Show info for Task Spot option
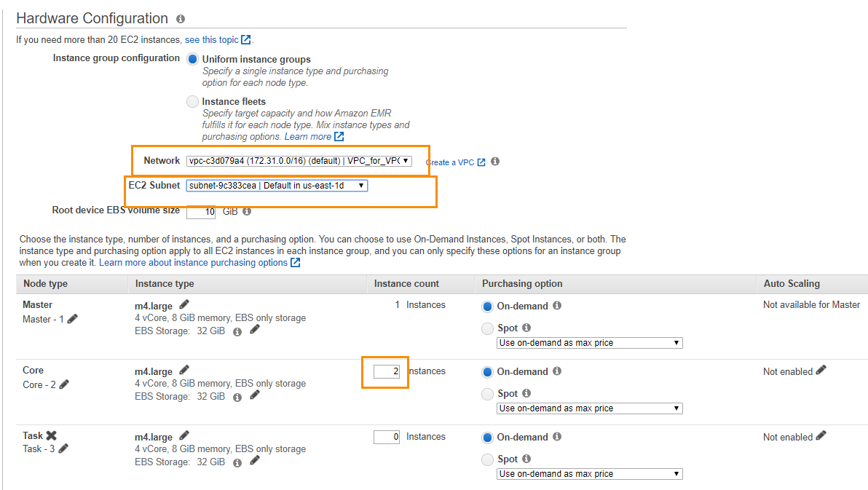 (526, 459)
